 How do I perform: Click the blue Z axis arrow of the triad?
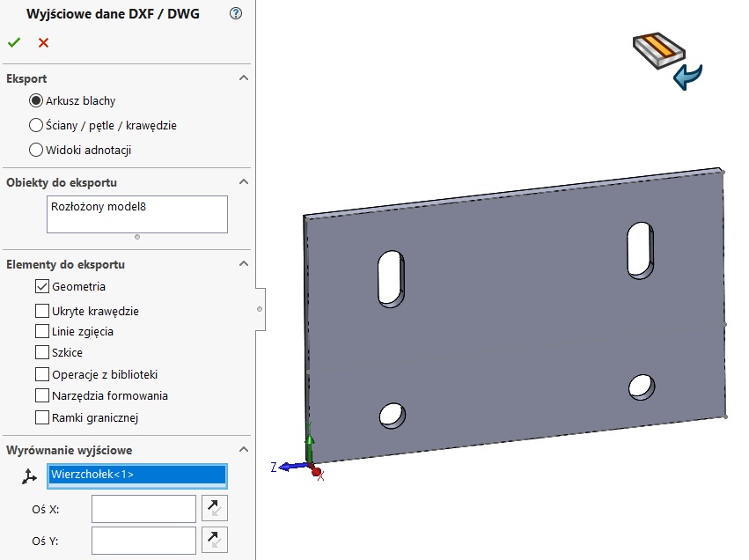pos(292,467)
